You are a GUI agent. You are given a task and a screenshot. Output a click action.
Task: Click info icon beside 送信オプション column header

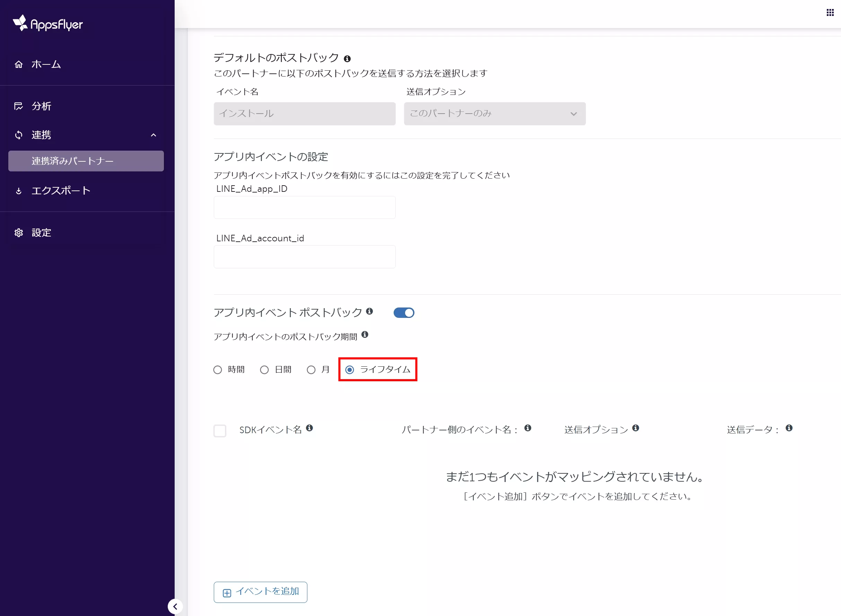pos(636,428)
